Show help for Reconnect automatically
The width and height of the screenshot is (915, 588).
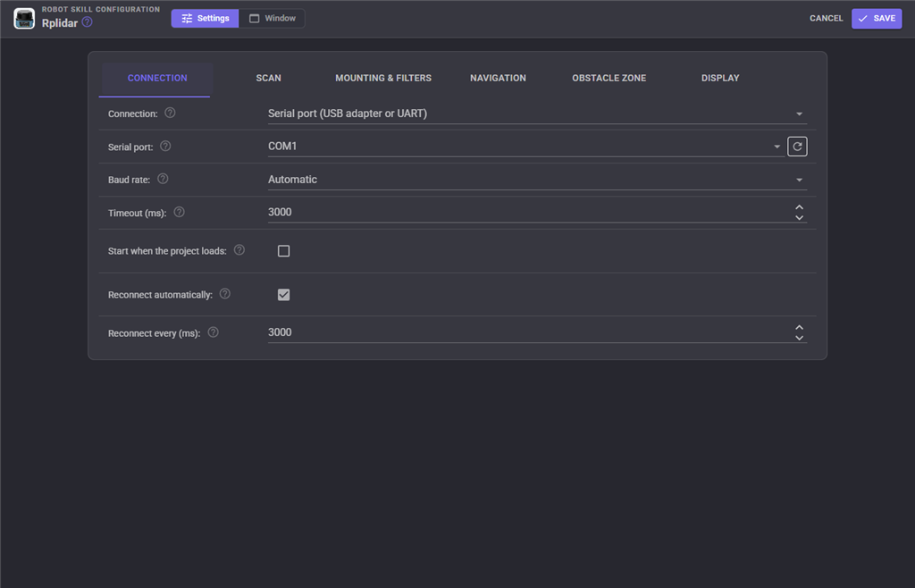click(x=224, y=293)
